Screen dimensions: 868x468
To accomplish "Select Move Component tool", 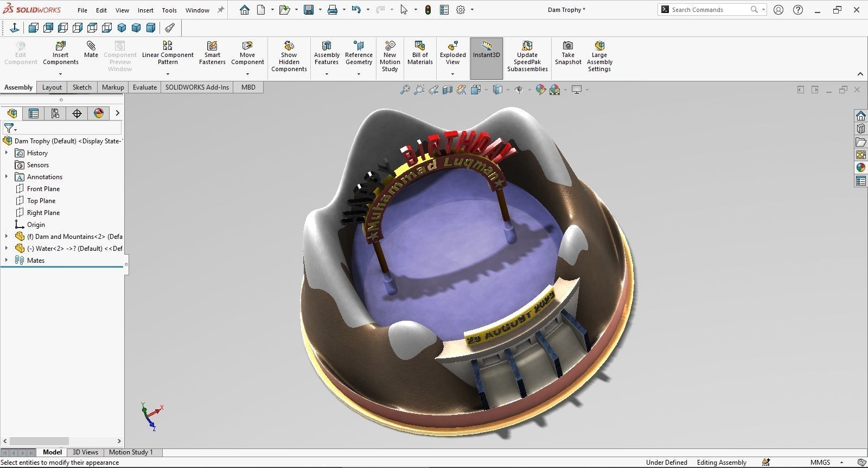I will tap(247, 53).
